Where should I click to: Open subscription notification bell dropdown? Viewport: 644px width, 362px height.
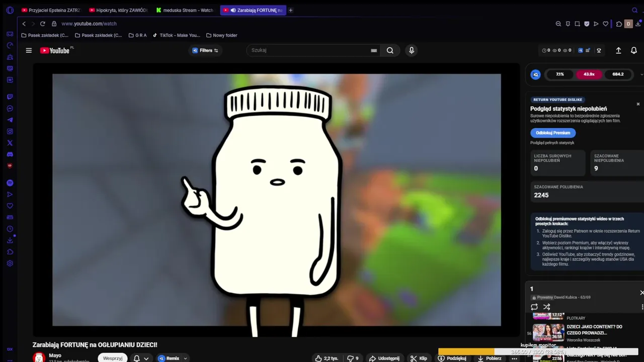pyautogui.click(x=140, y=358)
